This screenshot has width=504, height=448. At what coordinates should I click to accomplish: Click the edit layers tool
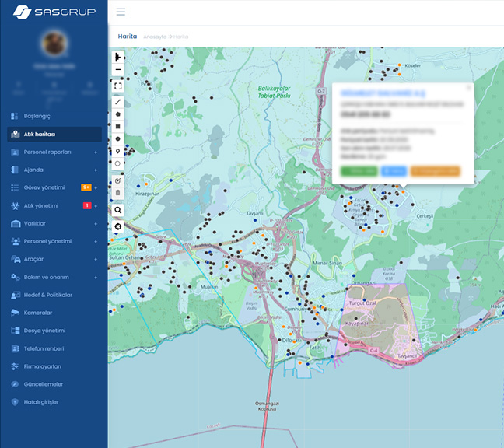pos(118,181)
